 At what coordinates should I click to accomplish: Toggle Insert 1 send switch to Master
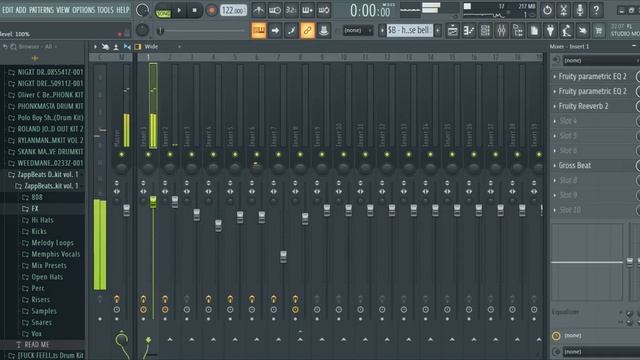pyautogui.click(x=149, y=340)
